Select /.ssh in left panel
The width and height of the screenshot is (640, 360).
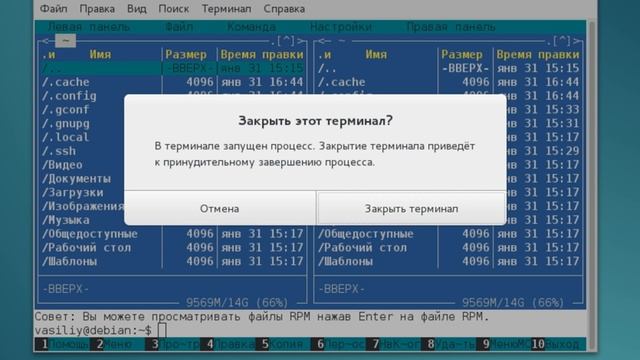pos(59,151)
